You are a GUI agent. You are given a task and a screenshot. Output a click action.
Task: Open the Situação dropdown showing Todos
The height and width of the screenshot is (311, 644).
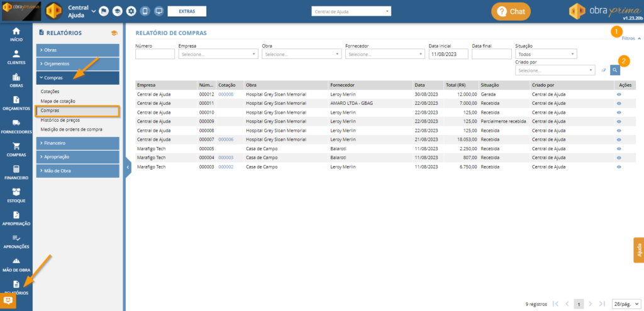546,54
